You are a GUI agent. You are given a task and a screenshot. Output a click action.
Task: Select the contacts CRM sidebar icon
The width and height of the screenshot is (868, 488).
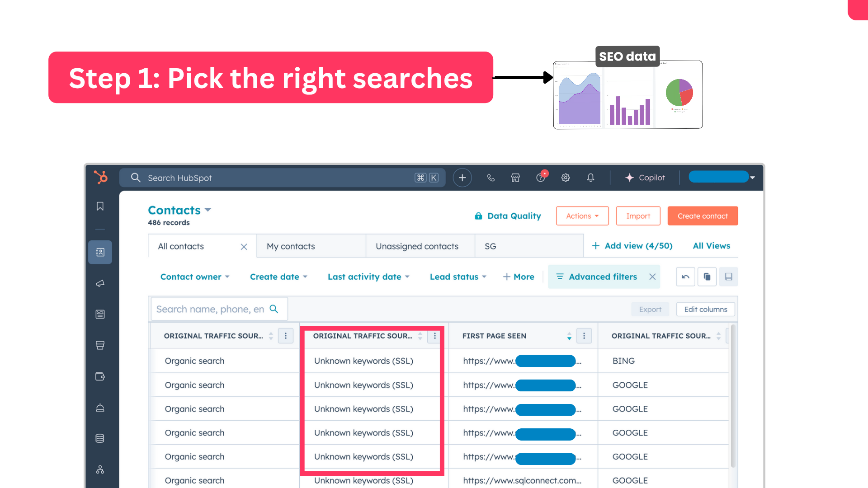(x=100, y=252)
